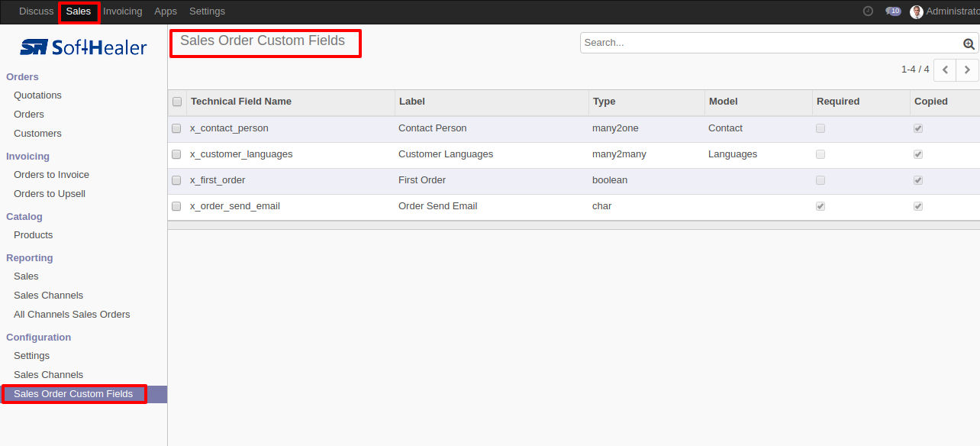
Task: Open the messages conversation icon
Action: point(893,11)
